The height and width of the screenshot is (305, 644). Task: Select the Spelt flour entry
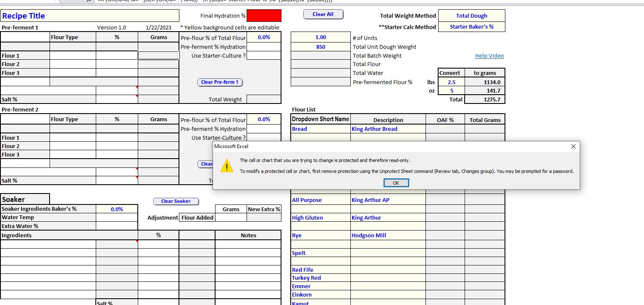321,253
